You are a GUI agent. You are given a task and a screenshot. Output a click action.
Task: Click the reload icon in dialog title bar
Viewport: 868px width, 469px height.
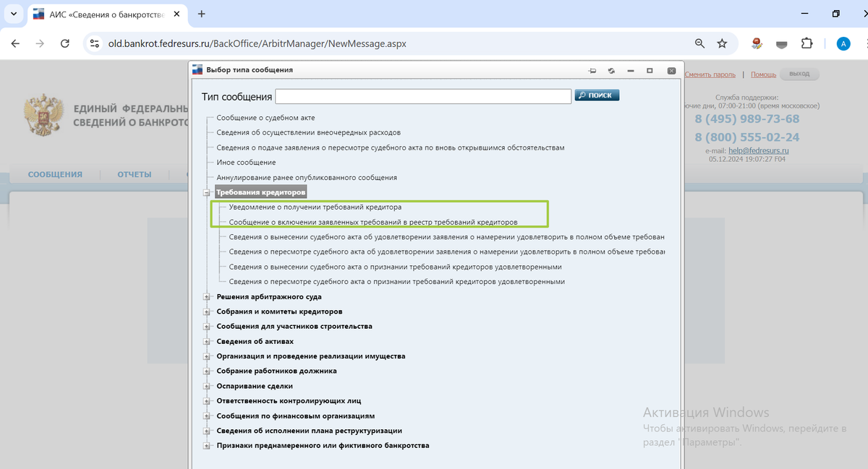tap(611, 71)
